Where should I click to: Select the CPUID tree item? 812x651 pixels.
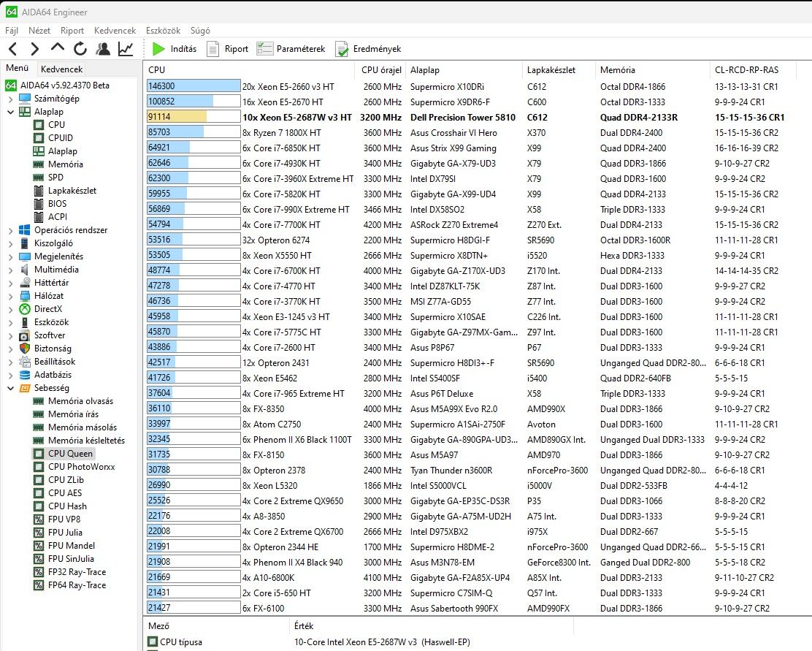[53, 138]
